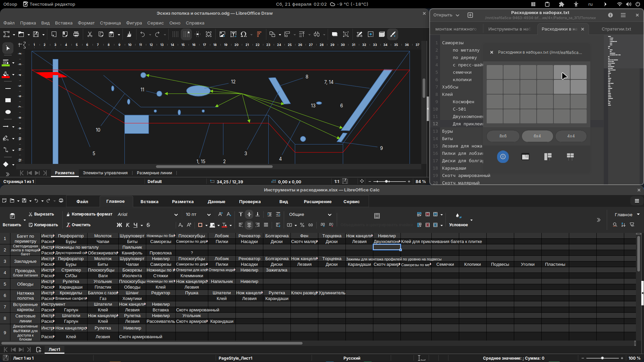The image size is (644, 362).
Task: Select the ellipse shape tool in Draw
Action: click(x=8, y=112)
